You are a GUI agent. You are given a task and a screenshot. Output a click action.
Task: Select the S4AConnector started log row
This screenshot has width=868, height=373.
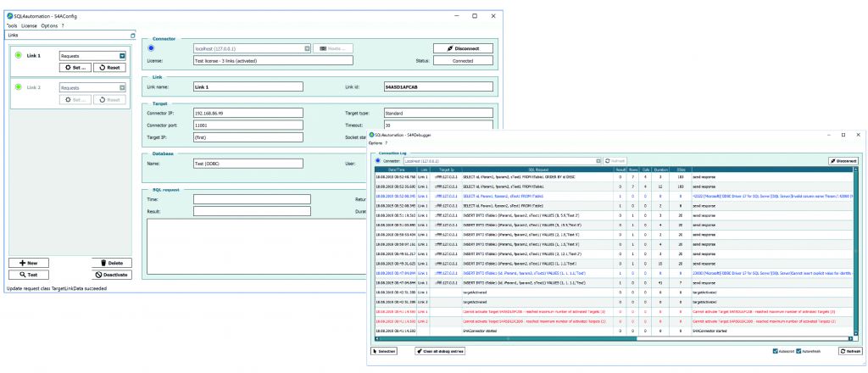coord(614,331)
